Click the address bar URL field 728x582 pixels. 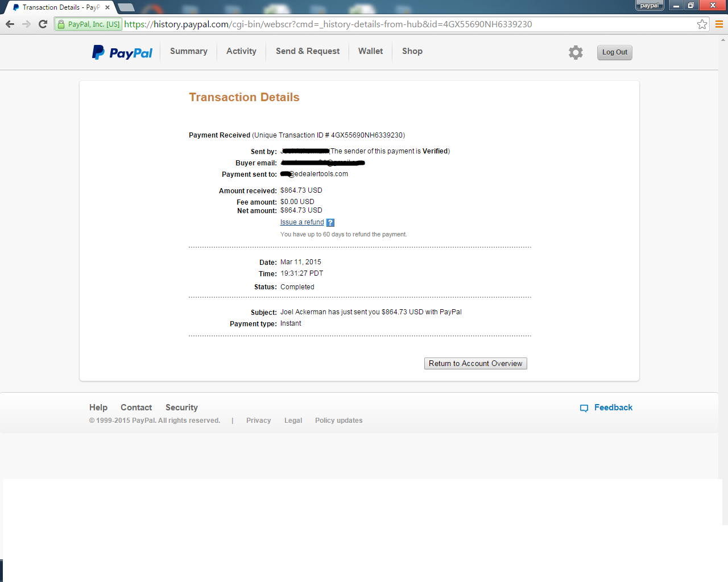(x=409, y=24)
